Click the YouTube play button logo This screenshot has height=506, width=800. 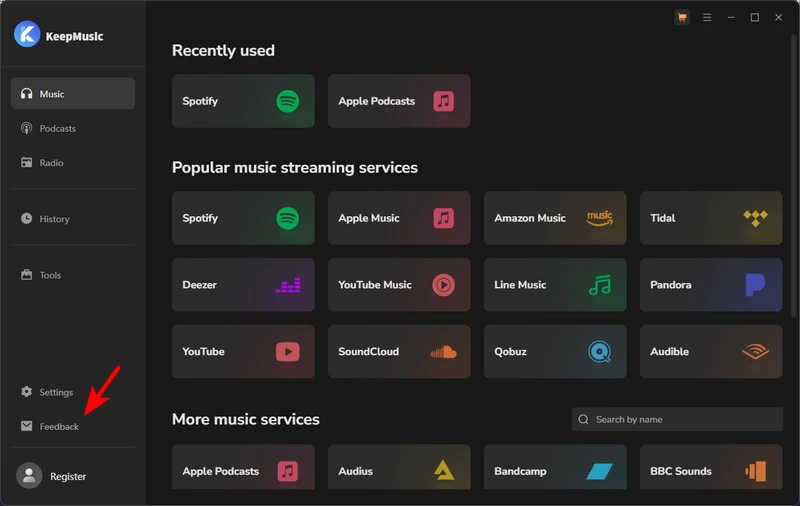tap(288, 352)
